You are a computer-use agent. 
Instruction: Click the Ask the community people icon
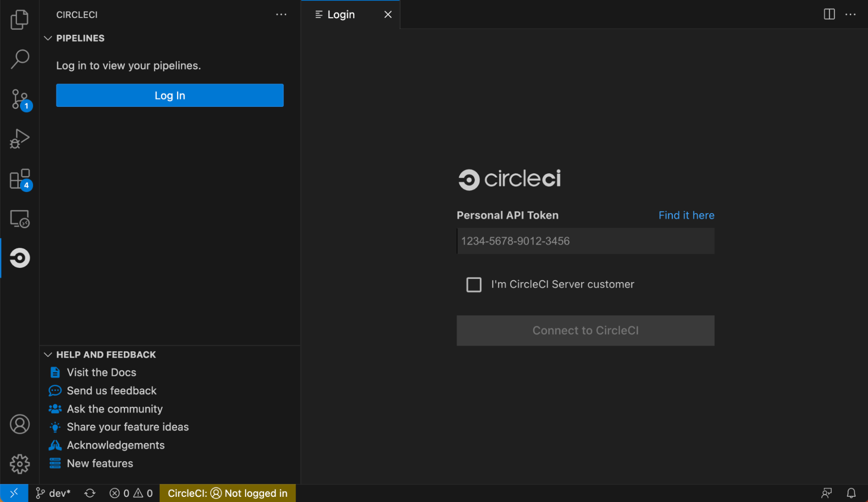(55, 409)
